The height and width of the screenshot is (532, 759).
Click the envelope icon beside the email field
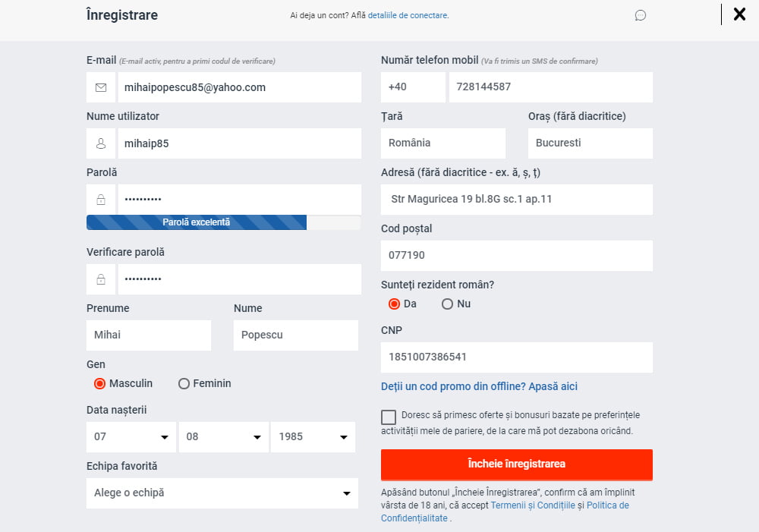101,87
